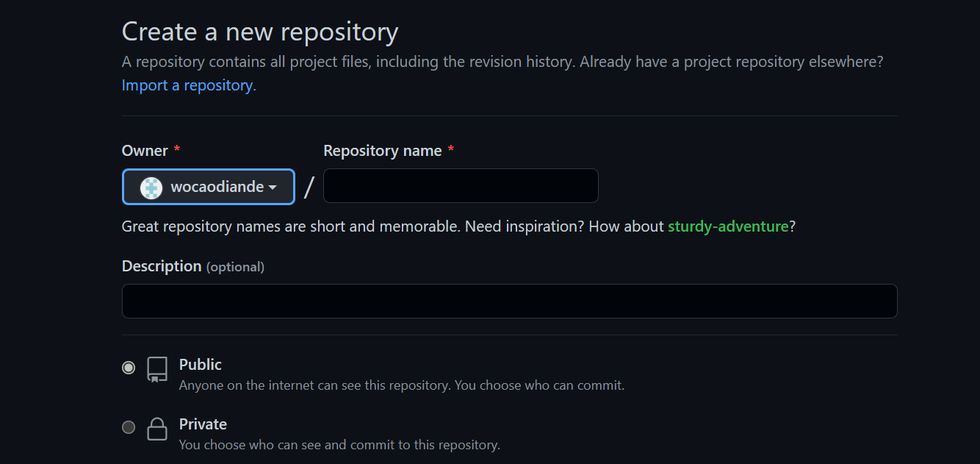Click the Public repository book icon

pyautogui.click(x=157, y=369)
